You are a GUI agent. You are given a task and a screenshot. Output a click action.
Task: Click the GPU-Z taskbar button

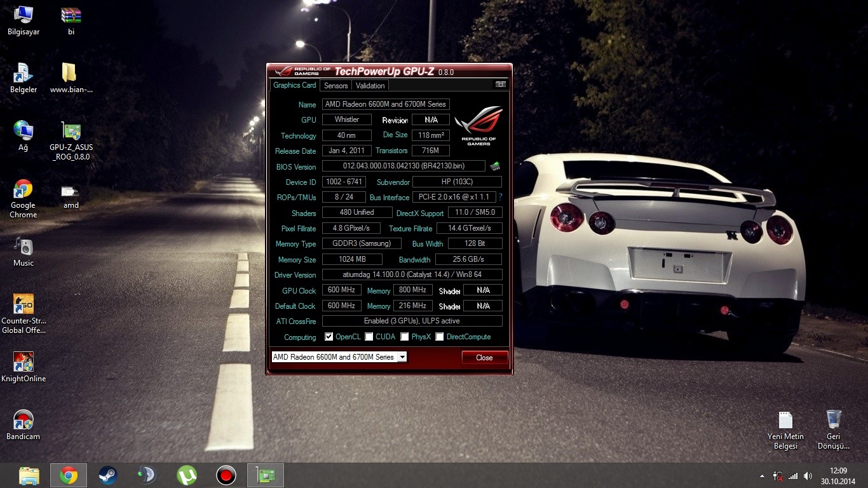265,475
